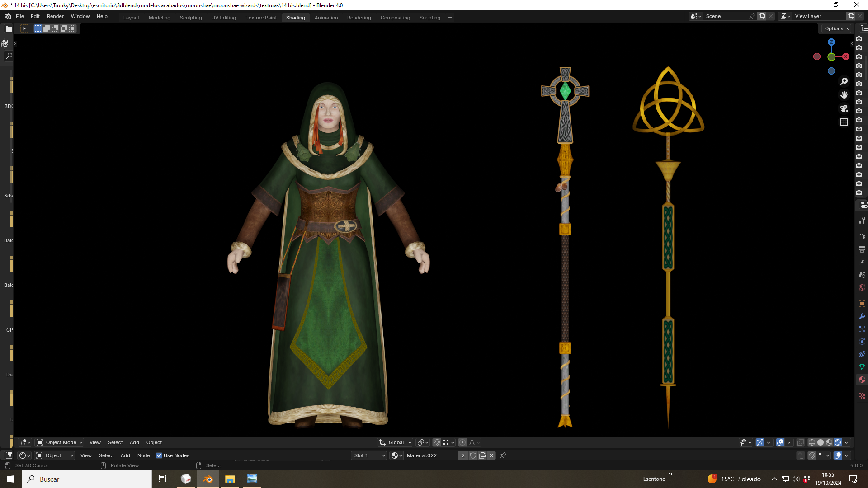Viewport: 868px width, 488px height.
Task: Click the Material.022 name field
Action: (x=431, y=455)
